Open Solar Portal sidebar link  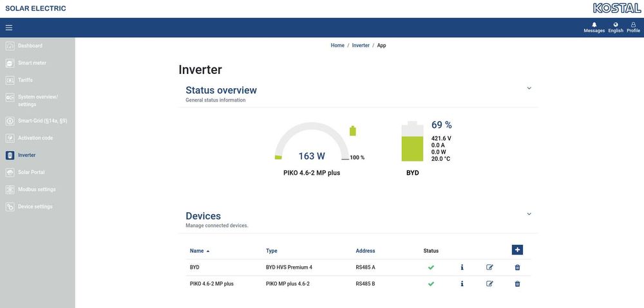(31, 173)
